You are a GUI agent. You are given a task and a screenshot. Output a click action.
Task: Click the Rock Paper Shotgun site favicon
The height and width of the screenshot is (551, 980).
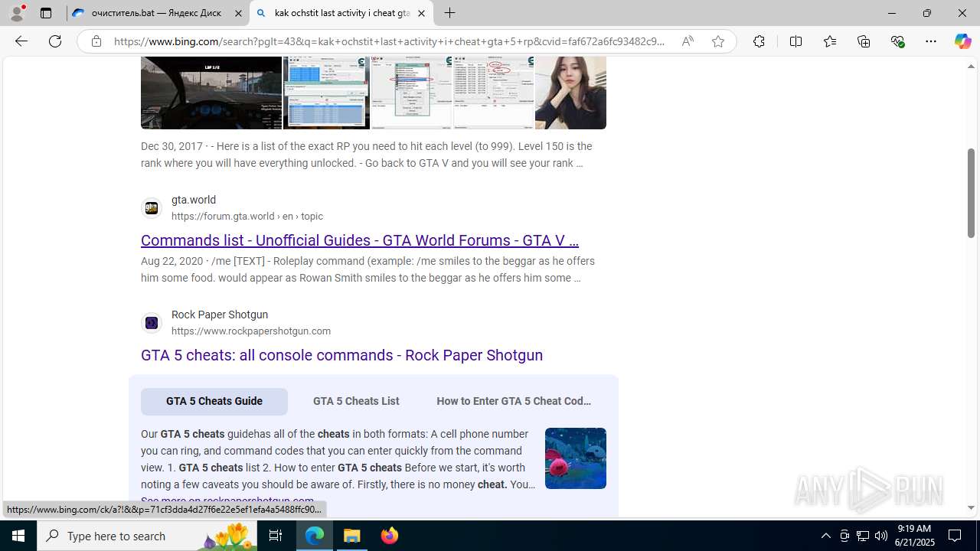152,323
